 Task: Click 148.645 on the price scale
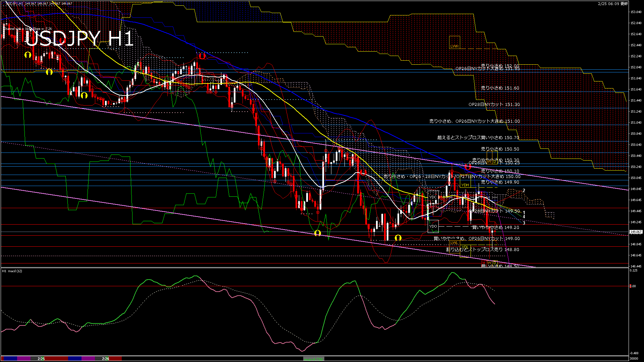pos(636,255)
